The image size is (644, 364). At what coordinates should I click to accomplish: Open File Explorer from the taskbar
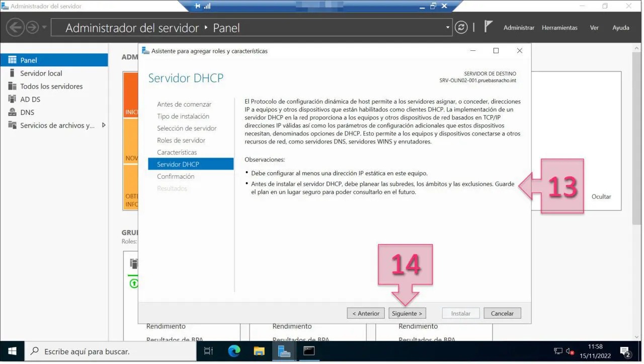tap(259, 351)
